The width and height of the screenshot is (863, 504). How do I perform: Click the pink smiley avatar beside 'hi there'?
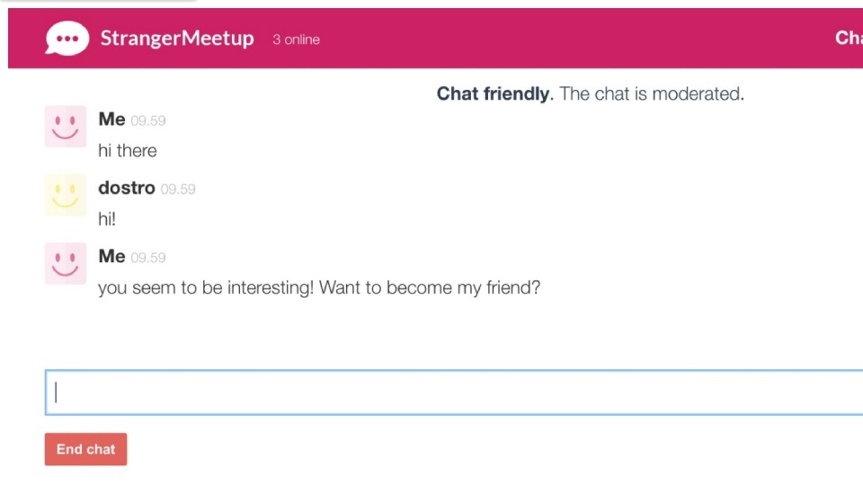click(66, 127)
